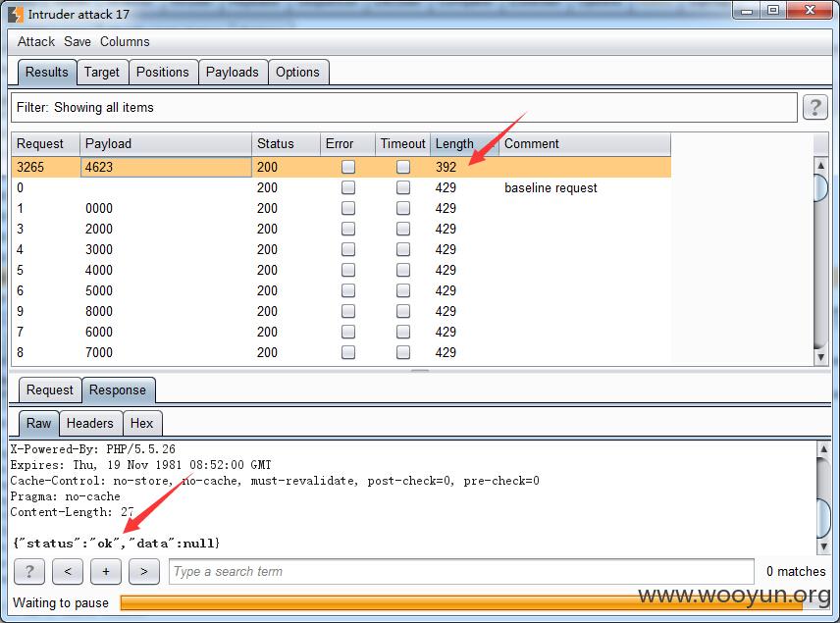
Task: Click the X-Powered-By PHP header line
Action: 92,449
